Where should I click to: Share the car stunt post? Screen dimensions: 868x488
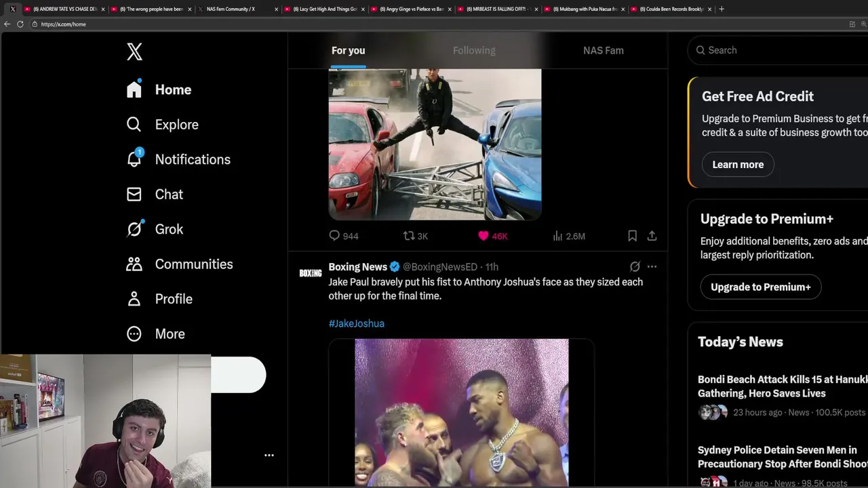652,236
